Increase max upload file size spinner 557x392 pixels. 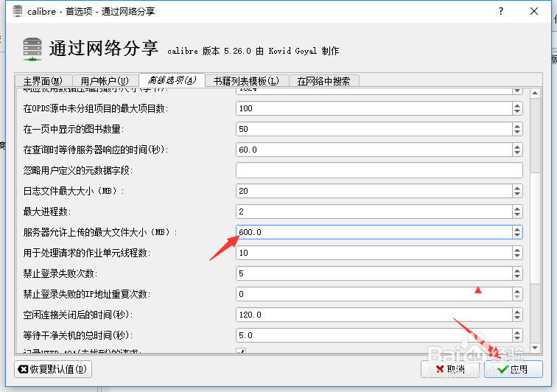pos(517,229)
